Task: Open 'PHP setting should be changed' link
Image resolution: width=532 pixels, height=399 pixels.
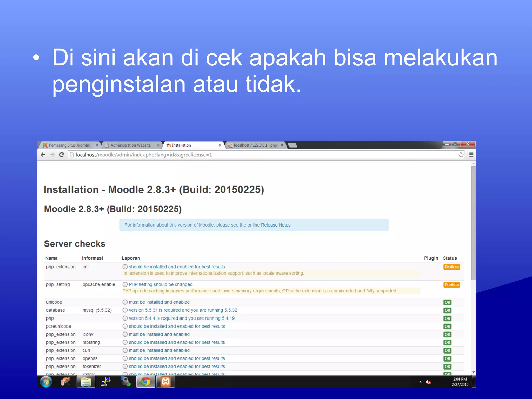Action: pos(161,284)
